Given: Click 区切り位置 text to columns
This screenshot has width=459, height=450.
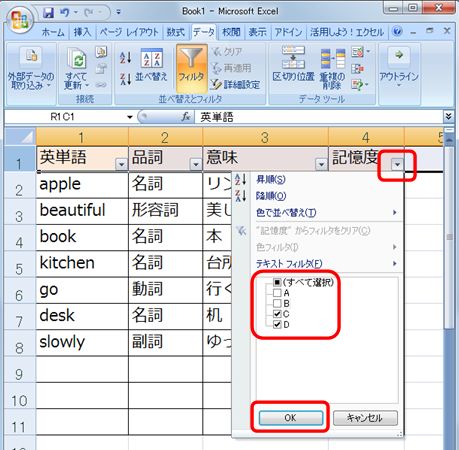Looking at the screenshot, I should pyautogui.click(x=293, y=64).
